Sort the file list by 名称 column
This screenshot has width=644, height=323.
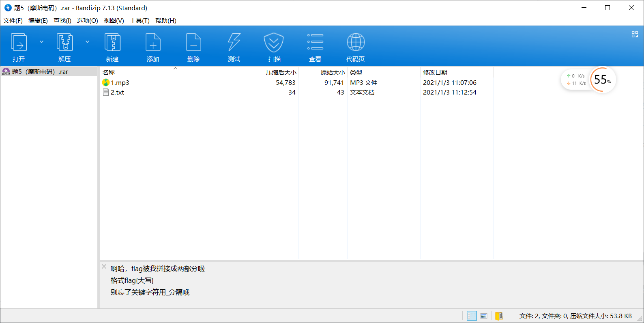pos(109,72)
